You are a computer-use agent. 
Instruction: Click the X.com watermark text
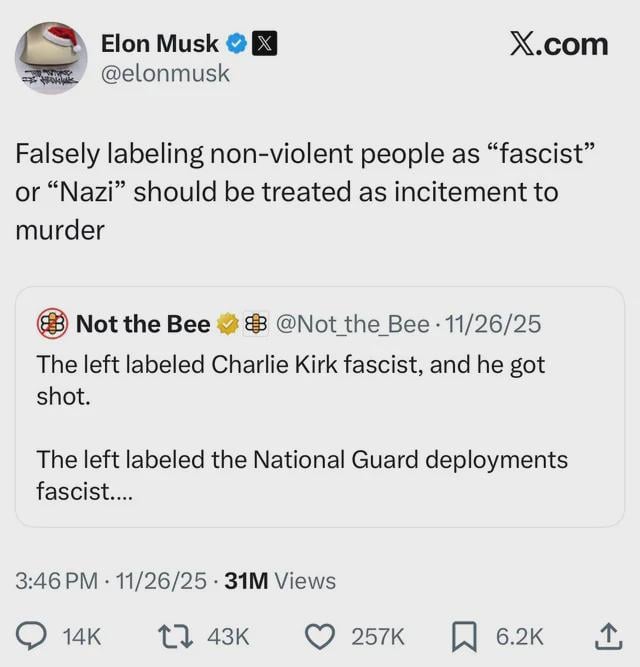558,44
